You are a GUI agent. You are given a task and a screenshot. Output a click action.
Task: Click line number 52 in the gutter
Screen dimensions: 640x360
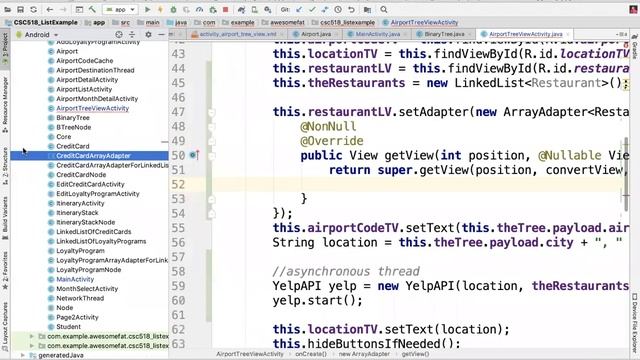pos(178,184)
